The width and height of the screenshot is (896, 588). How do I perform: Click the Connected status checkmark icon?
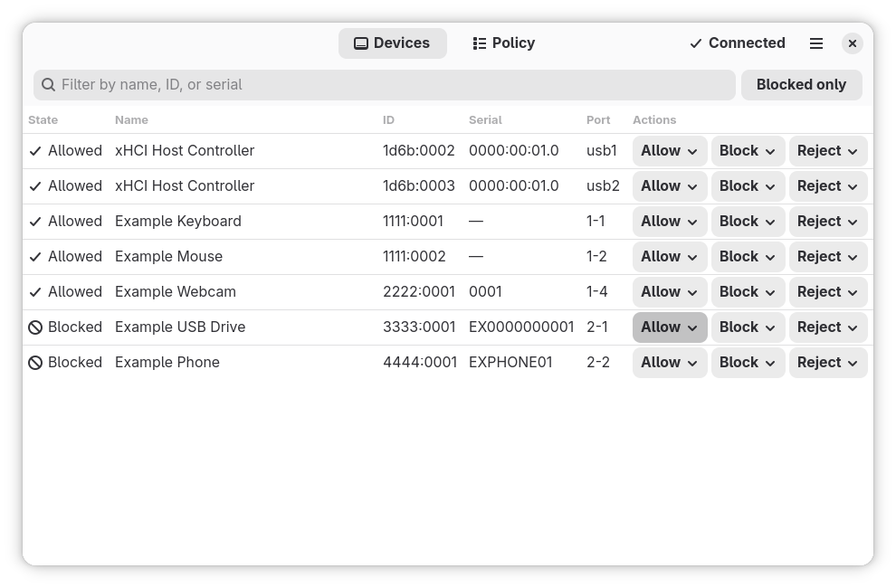[695, 43]
